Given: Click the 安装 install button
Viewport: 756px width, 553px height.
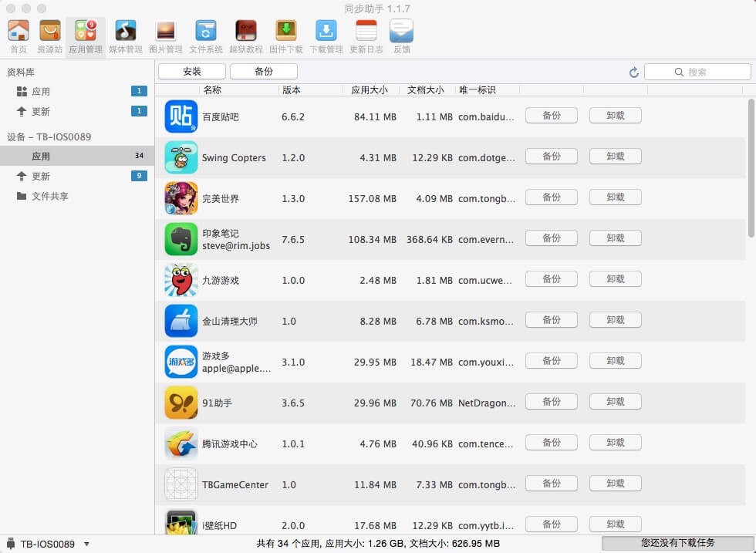Looking at the screenshot, I should point(192,71).
